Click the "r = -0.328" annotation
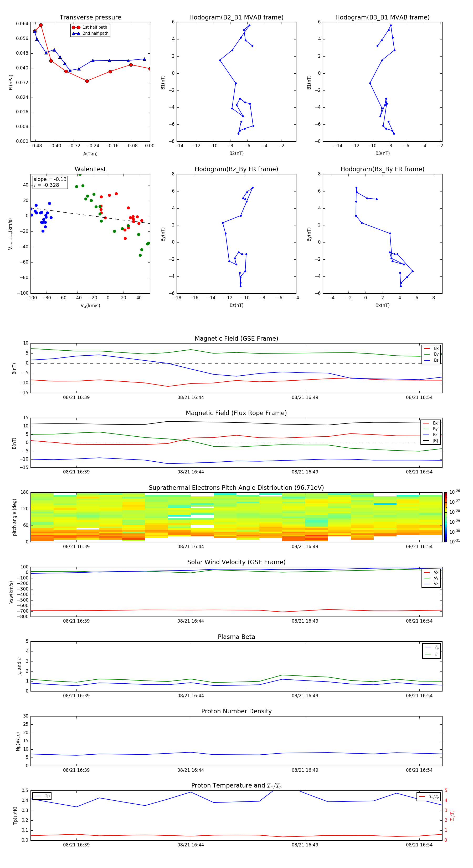This screenshot has width=473, height=868. 47,185
